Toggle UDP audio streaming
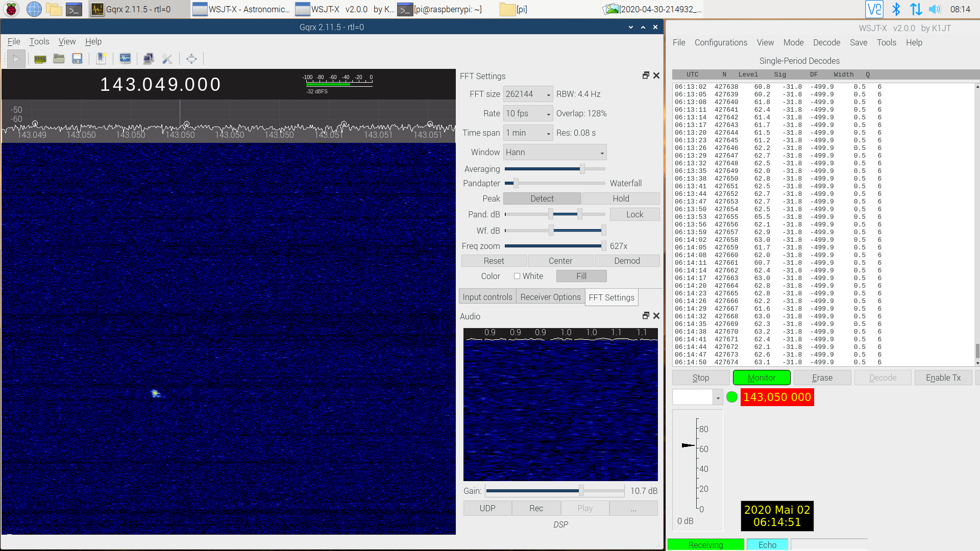The height and width of the screenshot is (551, 980). [x=487, y=508]
